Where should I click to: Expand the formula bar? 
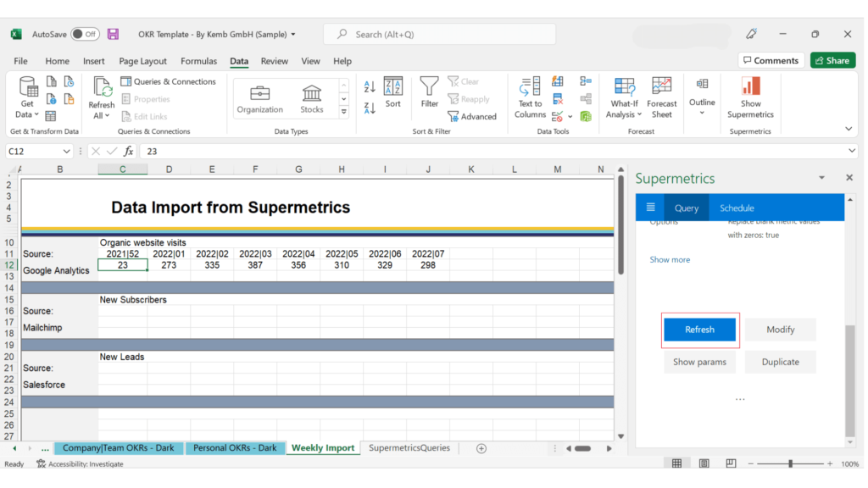tap(851, 151)
